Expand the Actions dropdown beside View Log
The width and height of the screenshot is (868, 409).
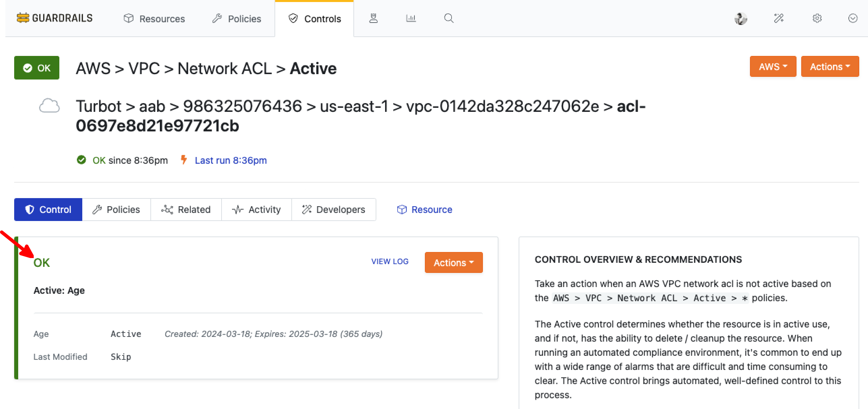[x=454, y=262]
